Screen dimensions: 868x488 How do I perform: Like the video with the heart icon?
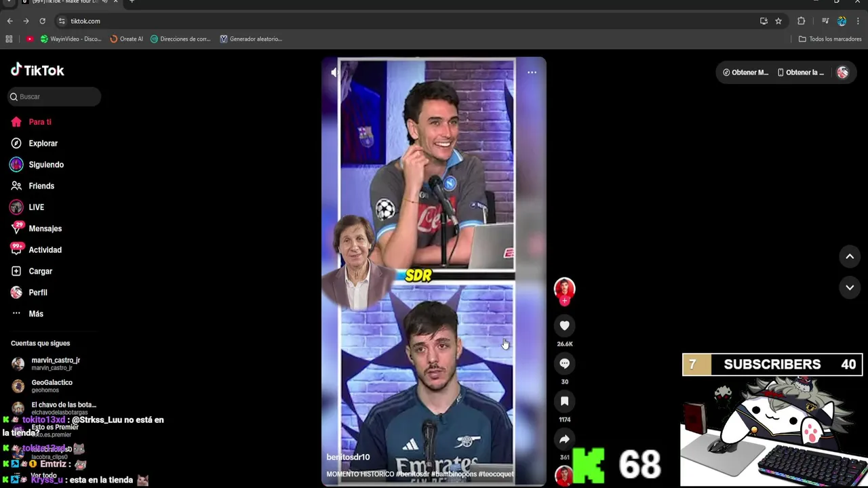(x=564, y=325)
